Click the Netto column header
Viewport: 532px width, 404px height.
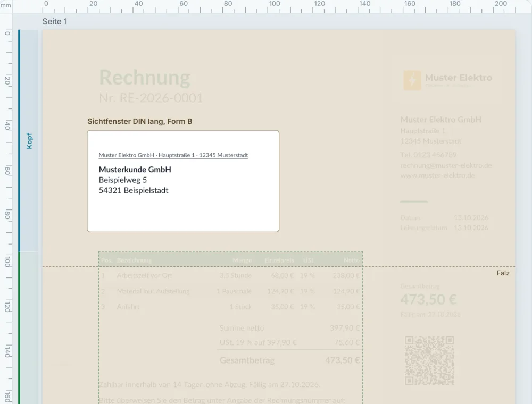pyautogui.click(x=352, y=260)
